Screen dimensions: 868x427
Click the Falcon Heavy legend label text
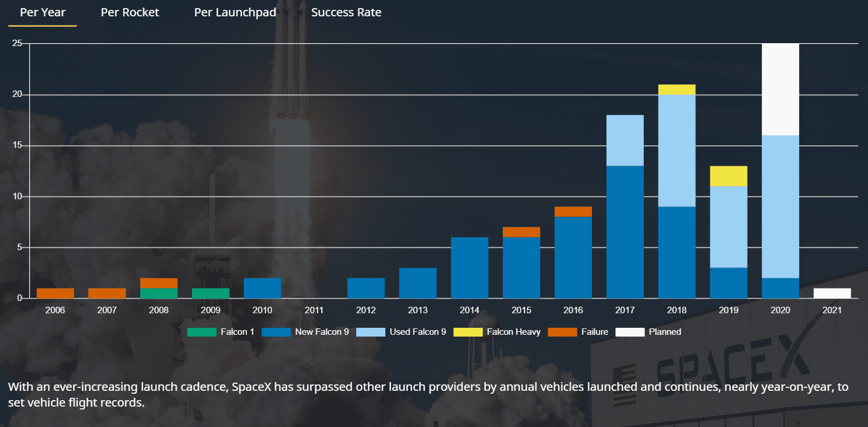tap(514, 332)
